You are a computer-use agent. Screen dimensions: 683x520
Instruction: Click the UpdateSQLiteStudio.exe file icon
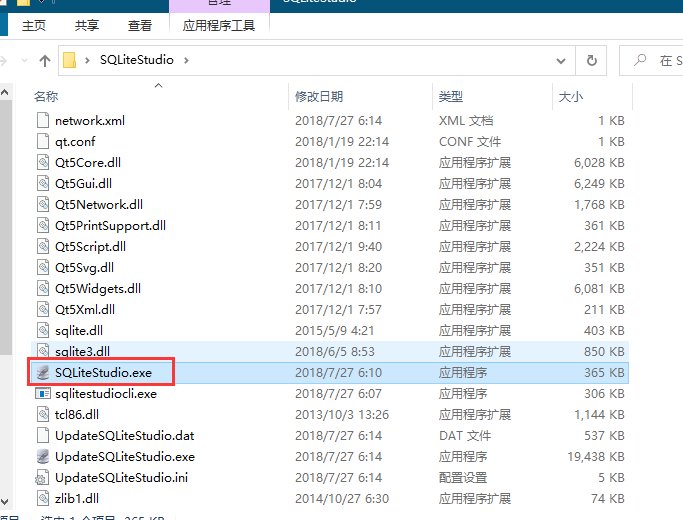click(42, 456)
